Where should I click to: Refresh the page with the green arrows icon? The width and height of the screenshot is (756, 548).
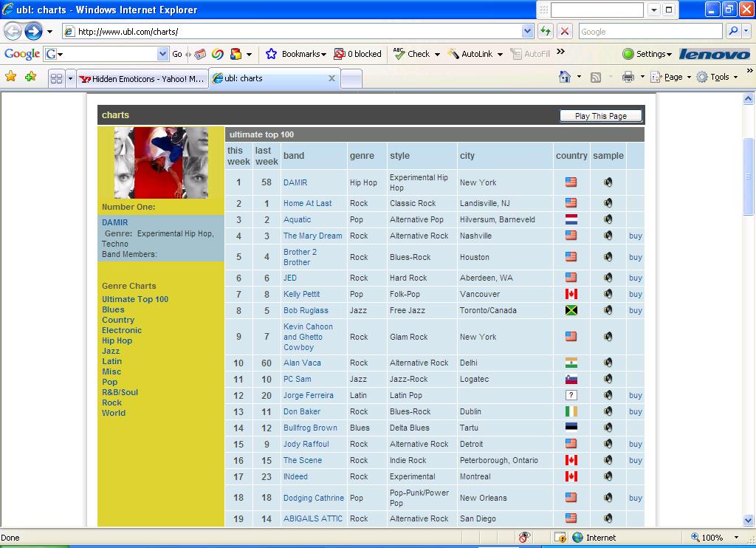click(546, 31)
